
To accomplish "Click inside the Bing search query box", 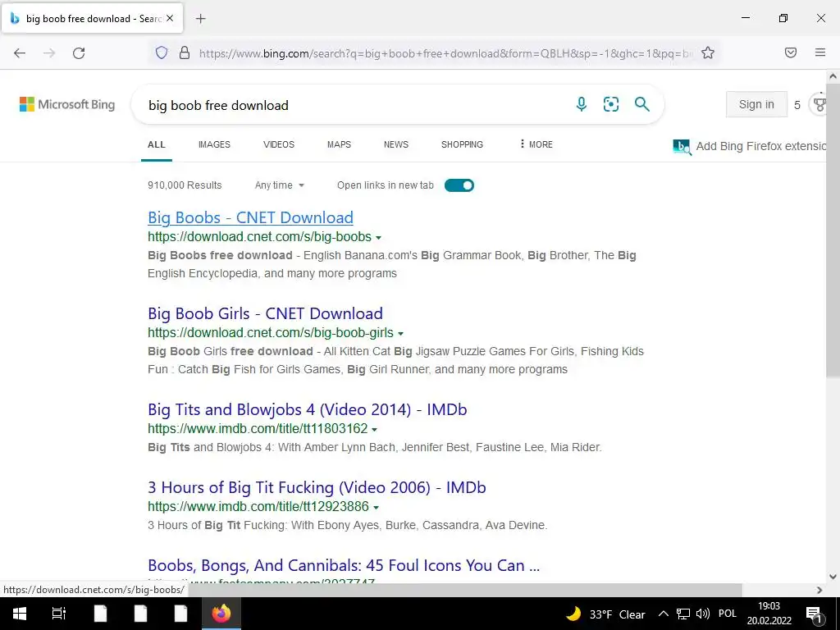I will tap(354, 105).
